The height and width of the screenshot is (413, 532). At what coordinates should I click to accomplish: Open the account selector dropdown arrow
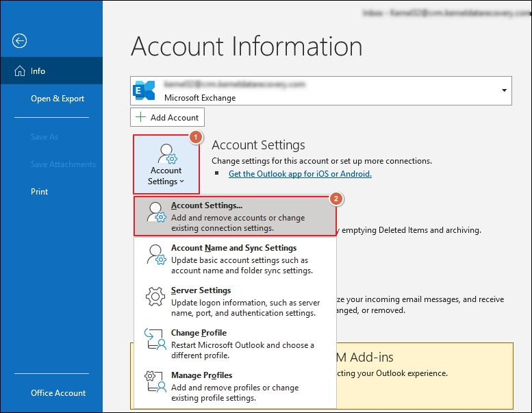tap(504, 90)
